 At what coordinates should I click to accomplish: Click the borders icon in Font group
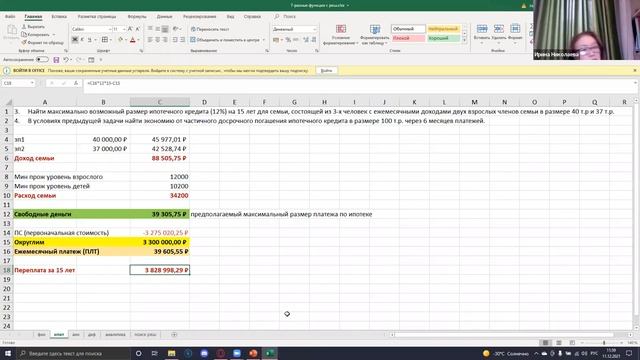click(105, 40)
